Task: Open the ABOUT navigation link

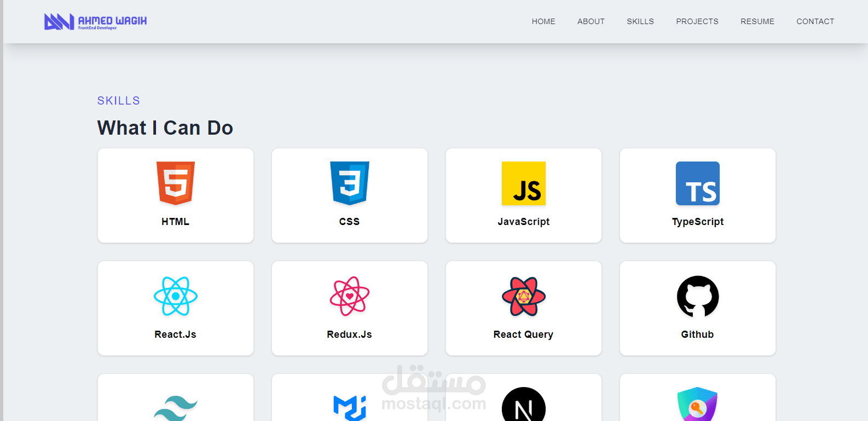Action: 591,21
